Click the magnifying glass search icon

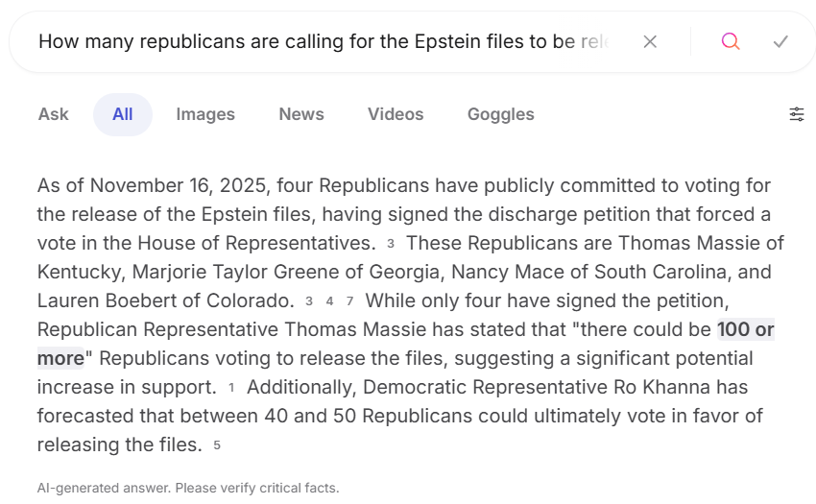731,41
